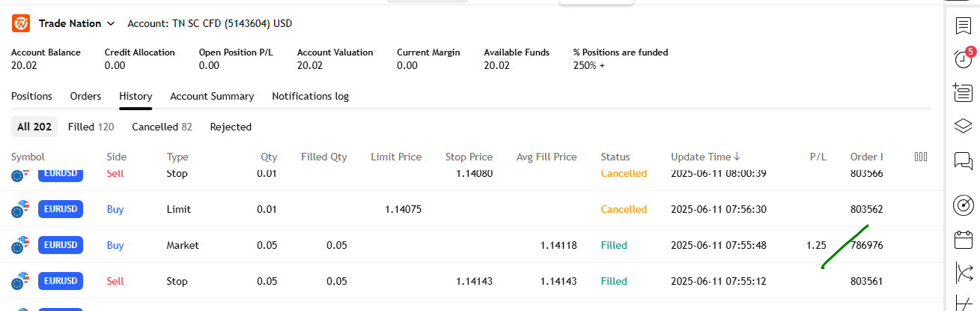
Task: Open the watchlist panel icon
Action: (x=963, y=25)
